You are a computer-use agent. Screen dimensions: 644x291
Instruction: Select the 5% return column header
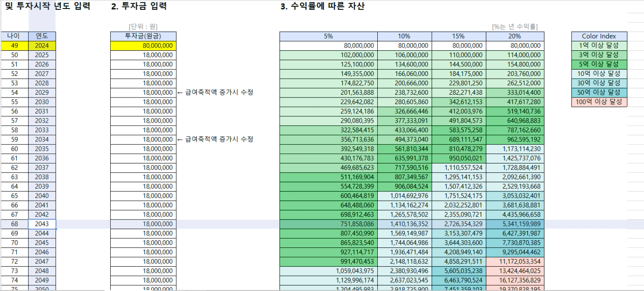coord(328,36)
